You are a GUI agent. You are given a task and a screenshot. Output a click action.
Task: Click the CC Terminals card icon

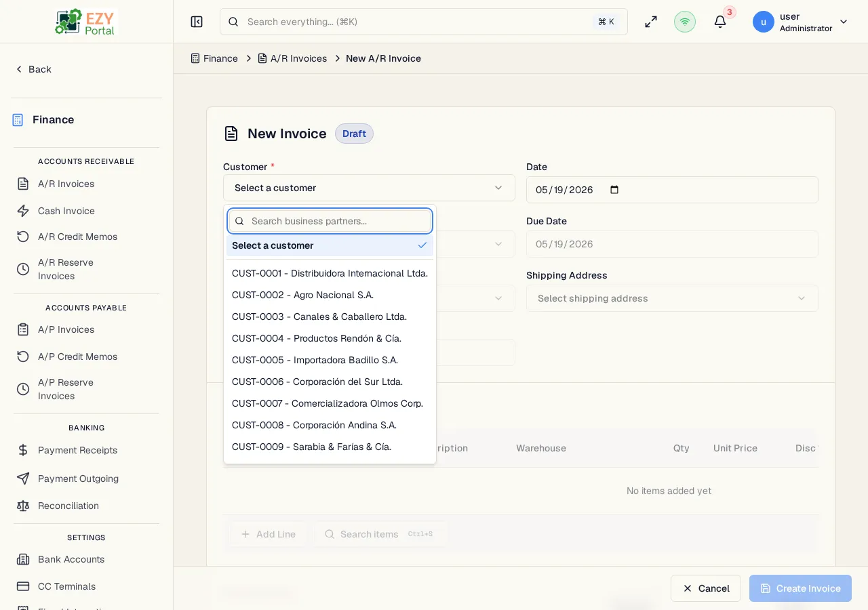pyautogui.click(x=23, y=586)
